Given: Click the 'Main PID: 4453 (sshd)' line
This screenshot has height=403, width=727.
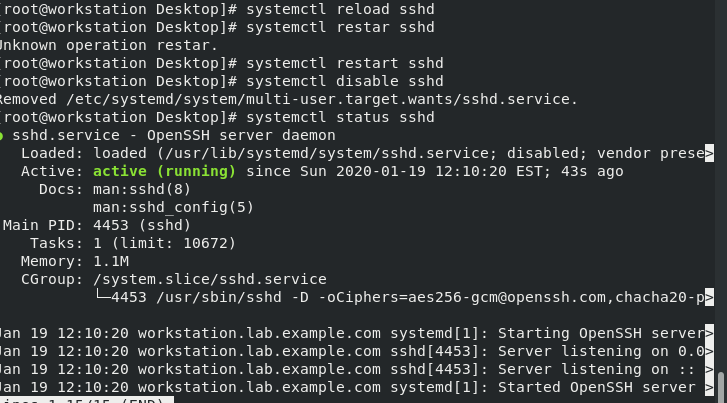Looking at the screenshot, I should point(97,225).
